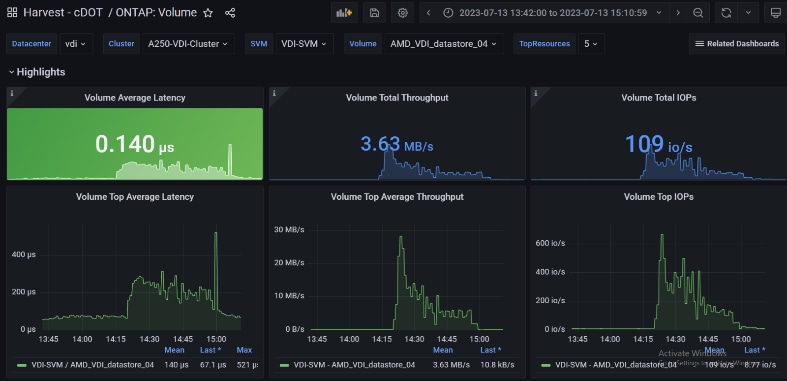Click the throughput peak above 20 MB/s
The height and width of the screenshot is (381, 787).
coord(401,238)
